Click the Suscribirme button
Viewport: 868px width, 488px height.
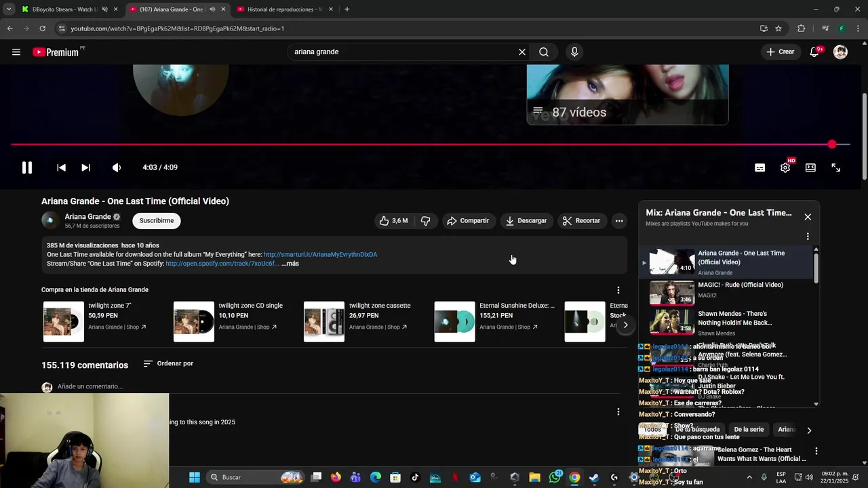click(x=157, y=220)
